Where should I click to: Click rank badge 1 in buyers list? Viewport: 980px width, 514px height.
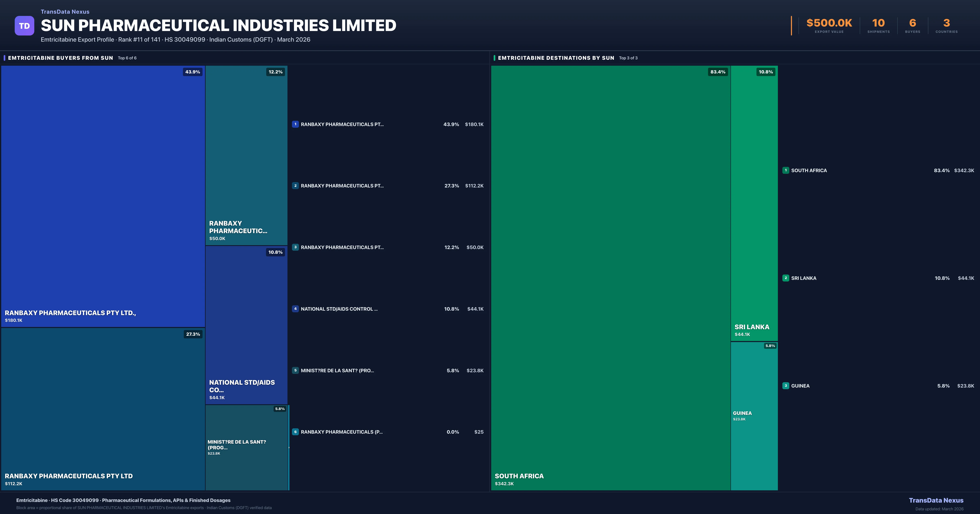[x=295, y=124]
